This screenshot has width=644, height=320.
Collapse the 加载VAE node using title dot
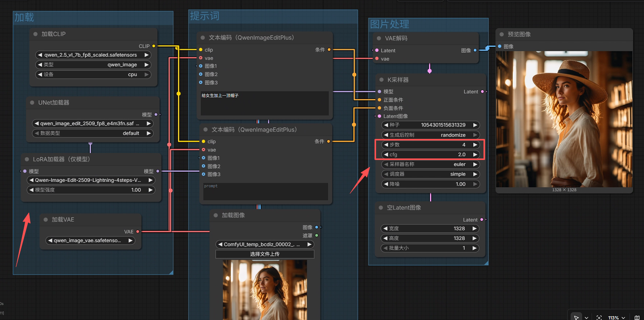(46, 220)
